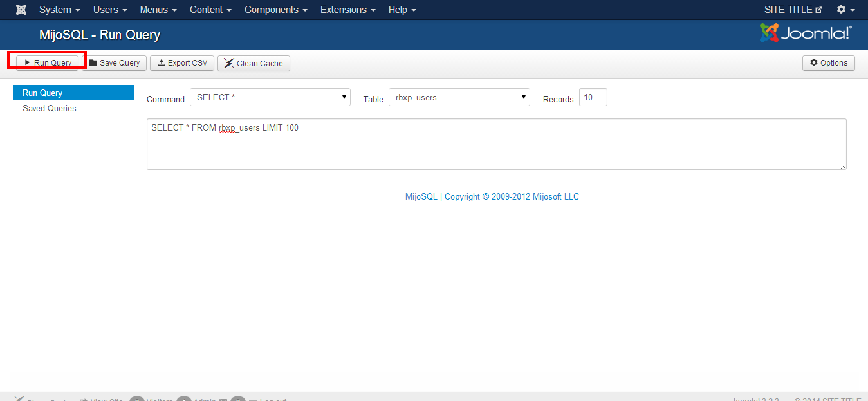Click the Records input field
The image size is (868, 401).
tap(593, 97)
